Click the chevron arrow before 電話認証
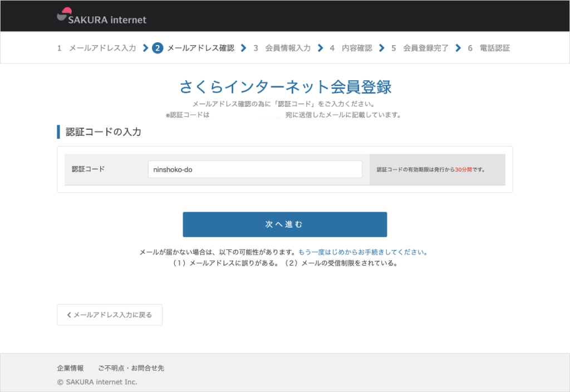This screenshot has width=570, height=392. pyautogui.click(x=458, y=48)
